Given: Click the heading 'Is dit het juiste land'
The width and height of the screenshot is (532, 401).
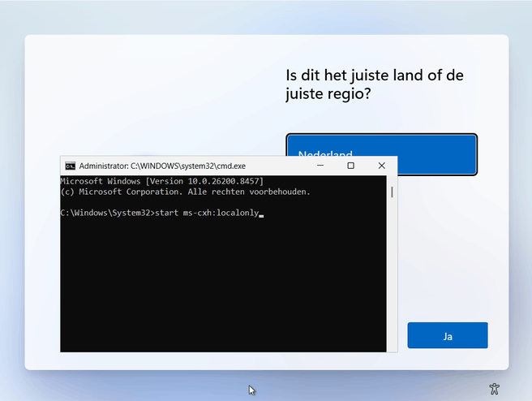Looking at the screenshot, I should pos(375,84).
